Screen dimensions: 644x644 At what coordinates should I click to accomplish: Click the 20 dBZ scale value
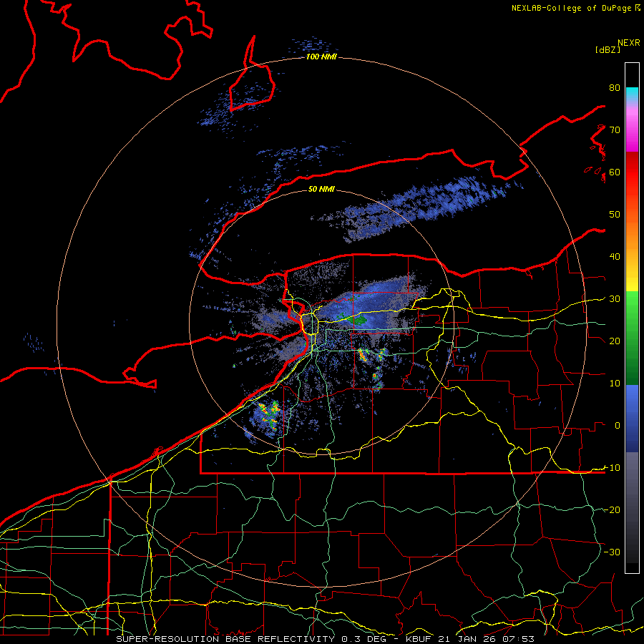pos(615,341)
